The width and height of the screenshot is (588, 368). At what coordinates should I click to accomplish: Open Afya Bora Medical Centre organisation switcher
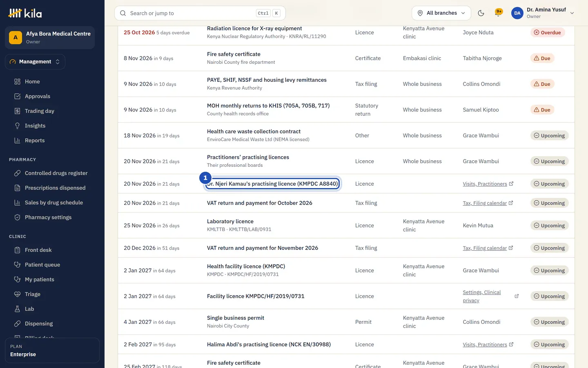point(50,38)
